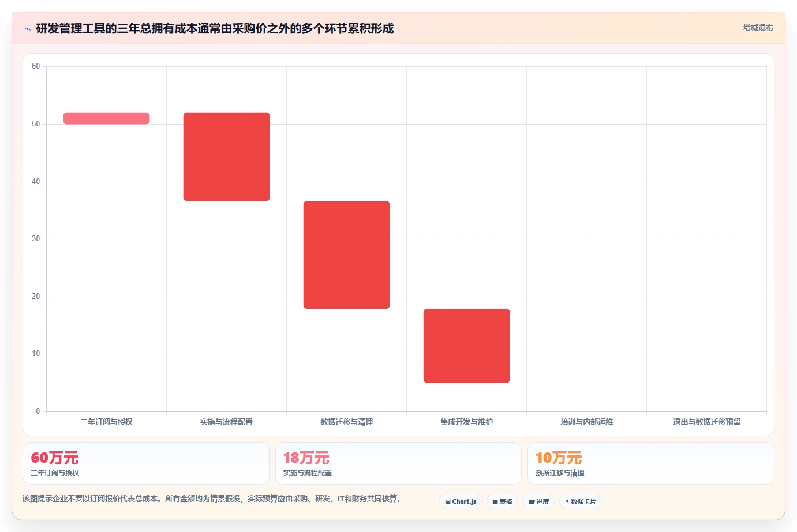Click the 10万元 data card
Viewport: 797px width, 532px height.
click(x=651, y=463)
